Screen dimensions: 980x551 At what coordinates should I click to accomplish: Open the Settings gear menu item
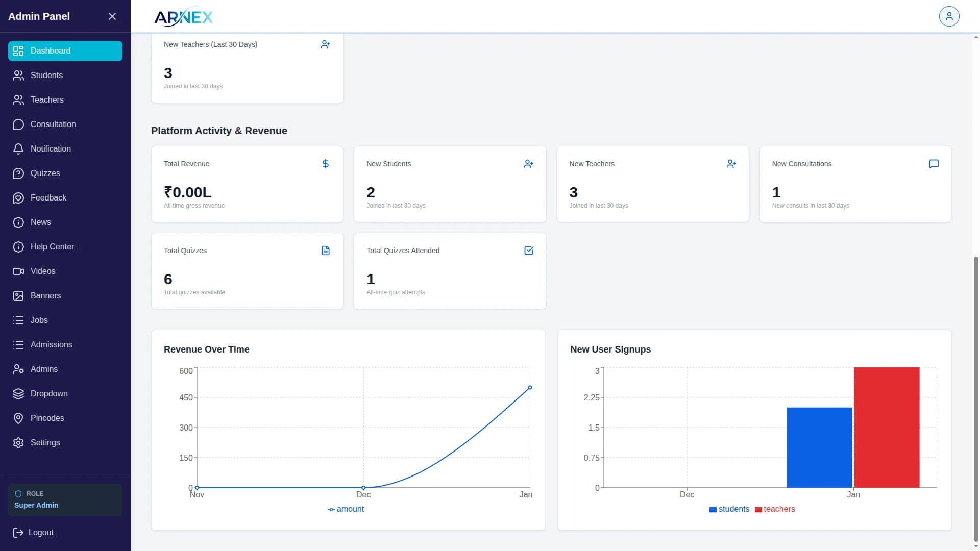coord(45,443)
